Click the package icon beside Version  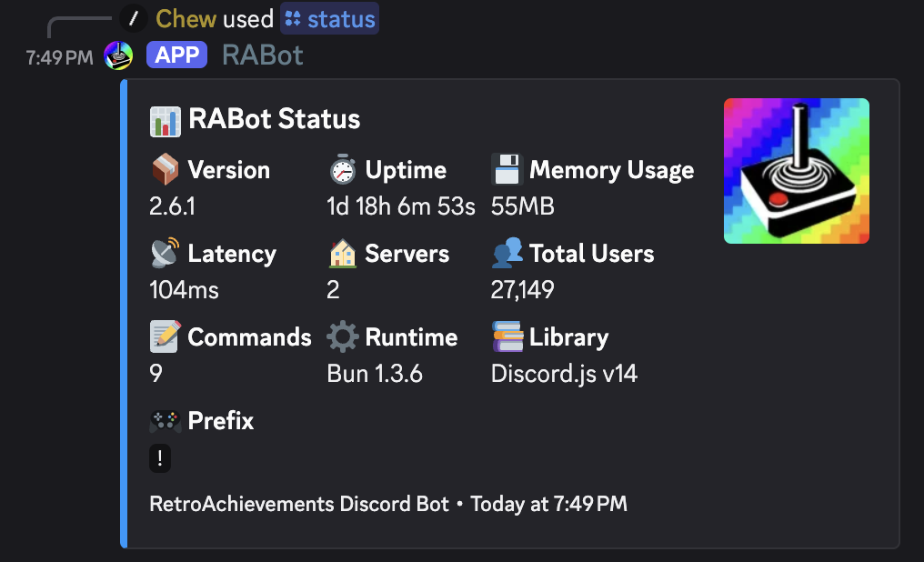164,169
